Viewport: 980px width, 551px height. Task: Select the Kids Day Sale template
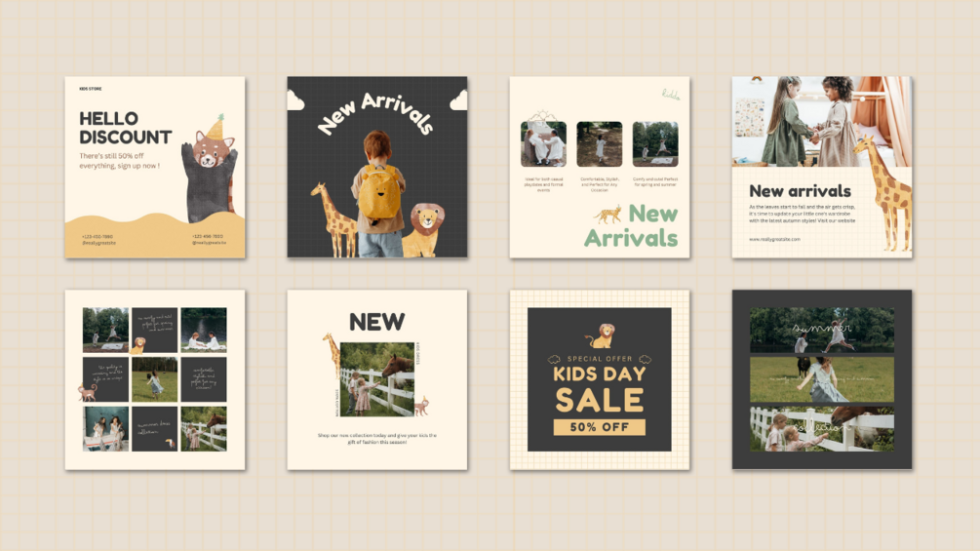click(600, 379)
